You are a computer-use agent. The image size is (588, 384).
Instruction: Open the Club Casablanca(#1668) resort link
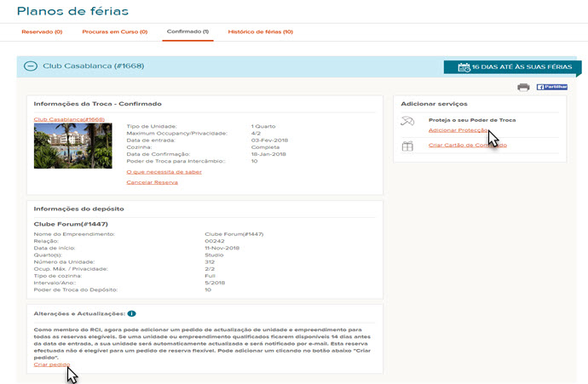(x=69, y=119)
